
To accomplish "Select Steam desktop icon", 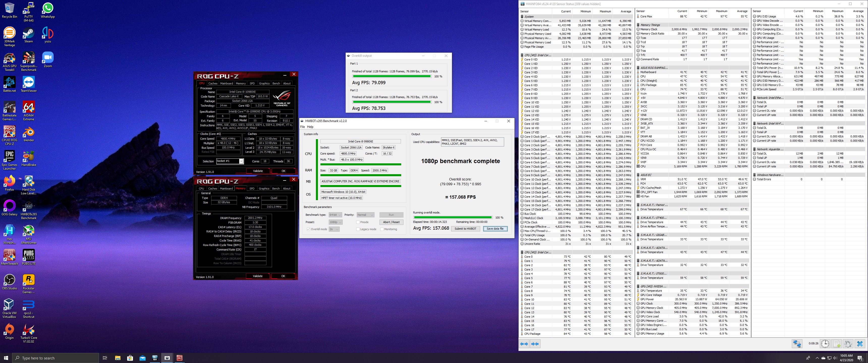I will [x=29, y=35].
